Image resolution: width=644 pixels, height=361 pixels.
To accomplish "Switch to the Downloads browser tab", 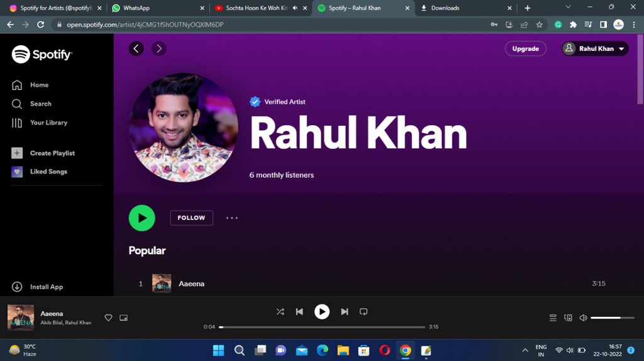I will (x=466, y=8).
